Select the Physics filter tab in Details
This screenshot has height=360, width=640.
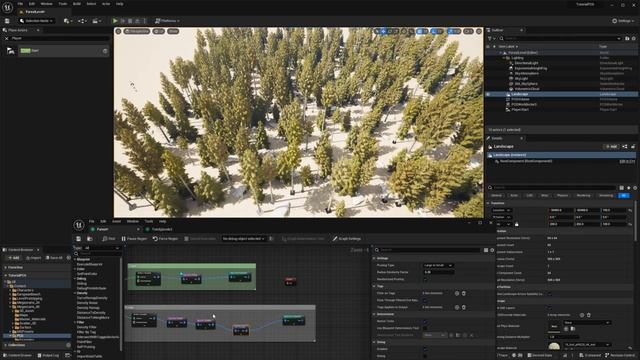pyautogui.click(x=562, y=196)
